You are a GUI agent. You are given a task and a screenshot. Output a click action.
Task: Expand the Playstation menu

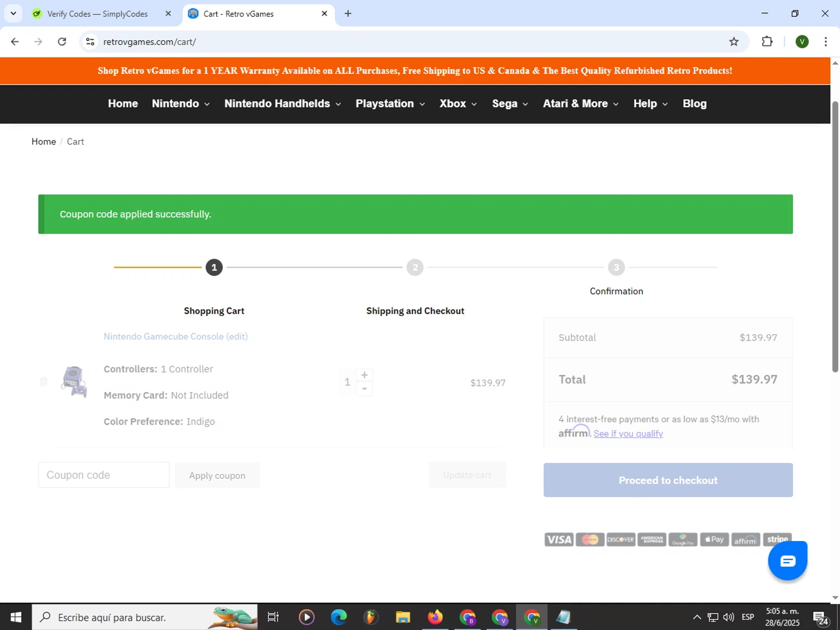click(x=390, y=104)
